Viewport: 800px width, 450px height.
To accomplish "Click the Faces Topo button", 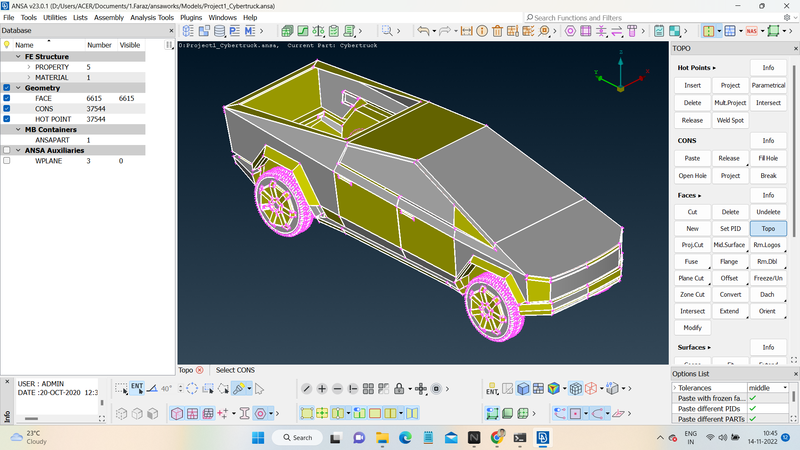I will [x=768, y=229].
